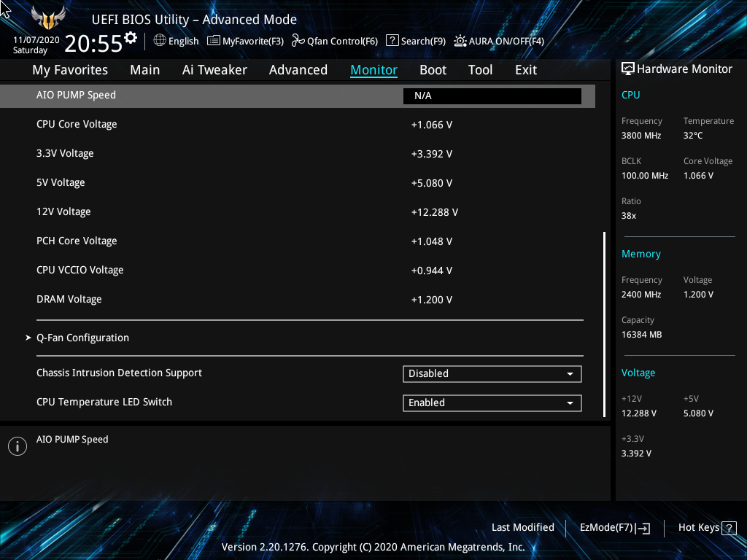Open the Advanced tab
The height and width of the screenshot is (560, 747).
[x=298, y=70]
